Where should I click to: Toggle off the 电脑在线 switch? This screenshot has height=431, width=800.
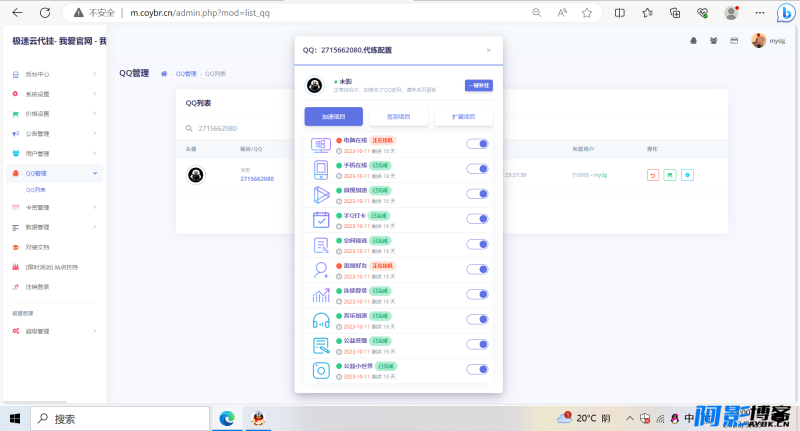(477, 144)
